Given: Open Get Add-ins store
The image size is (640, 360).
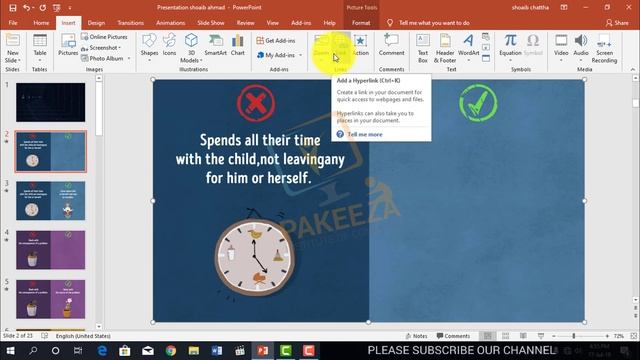Looking at the screenshot, I should 276,40.
